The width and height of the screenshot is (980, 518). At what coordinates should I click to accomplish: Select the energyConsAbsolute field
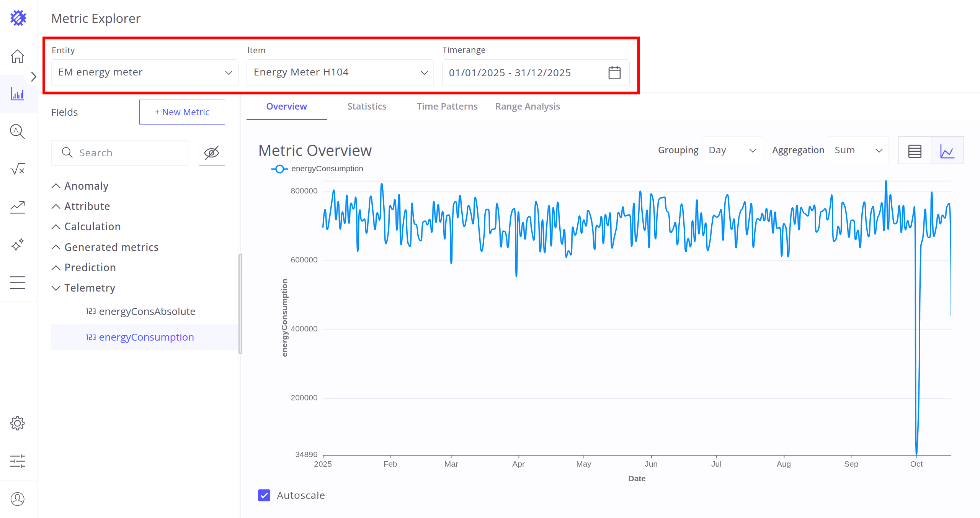click(x=147, y=311)
